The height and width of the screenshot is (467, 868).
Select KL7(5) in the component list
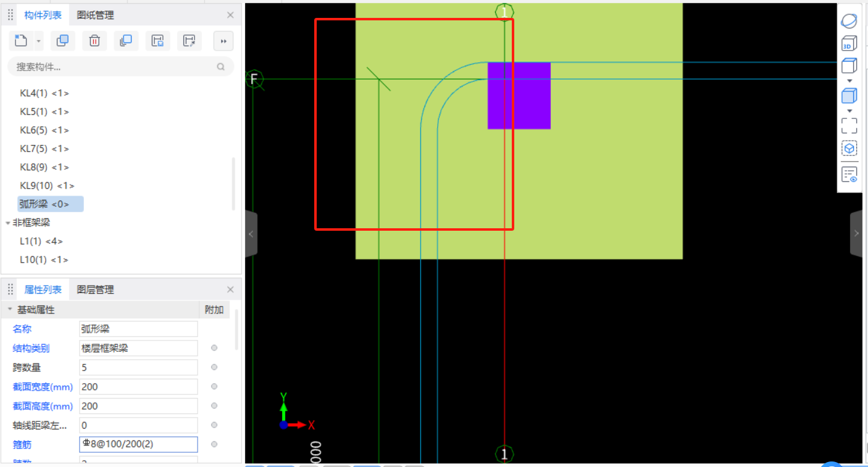pos(44,149)
